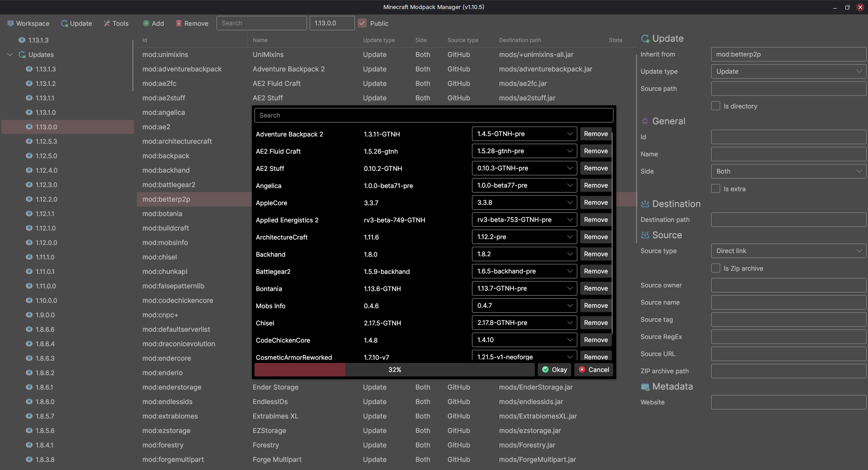Collapse the Updates tree node

tap(10, 55)
